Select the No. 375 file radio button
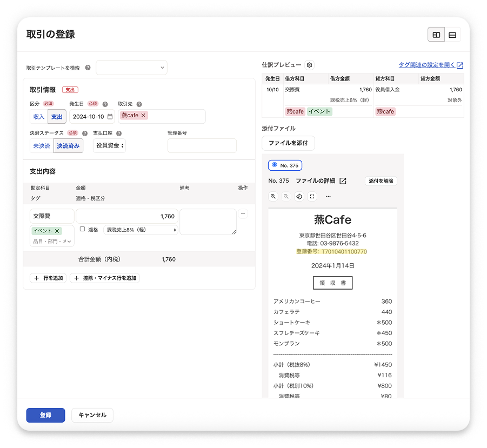The width and height of the screenshot is (487, 448). (x=275, y=165)
